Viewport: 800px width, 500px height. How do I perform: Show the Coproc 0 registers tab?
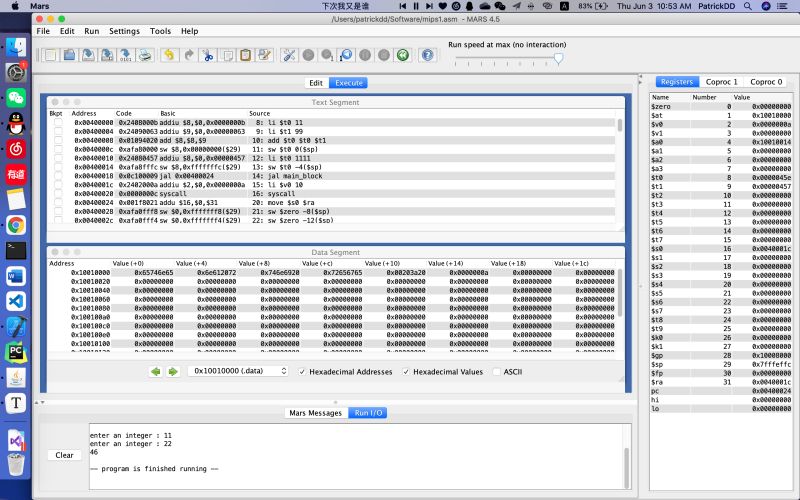tap(766, 82)
